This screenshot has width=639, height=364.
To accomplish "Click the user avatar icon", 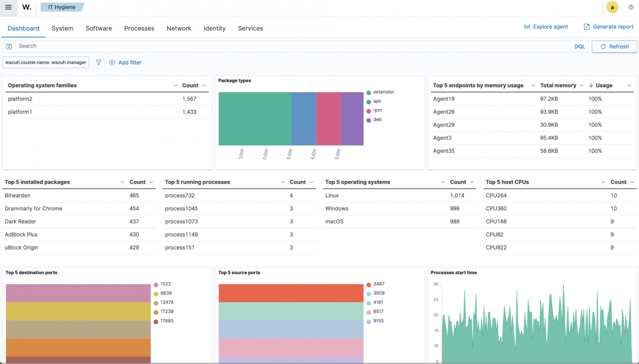I will tap(612, 7).
